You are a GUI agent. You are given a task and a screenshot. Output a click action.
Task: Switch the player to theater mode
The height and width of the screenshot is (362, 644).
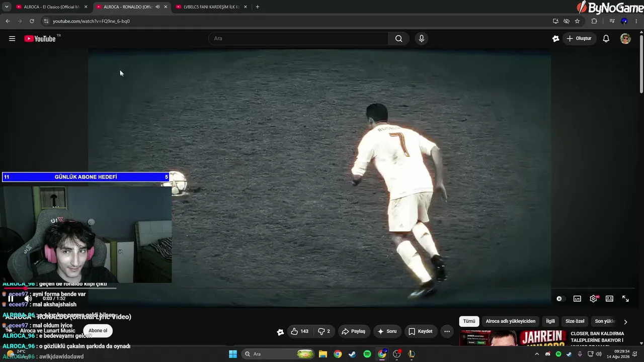click(x=609, y=299)
